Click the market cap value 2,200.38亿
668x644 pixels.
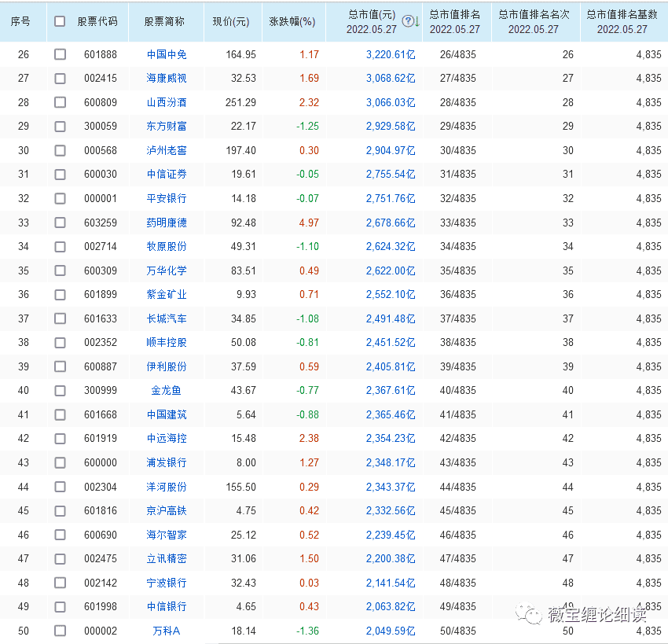[x=391, y=559]
